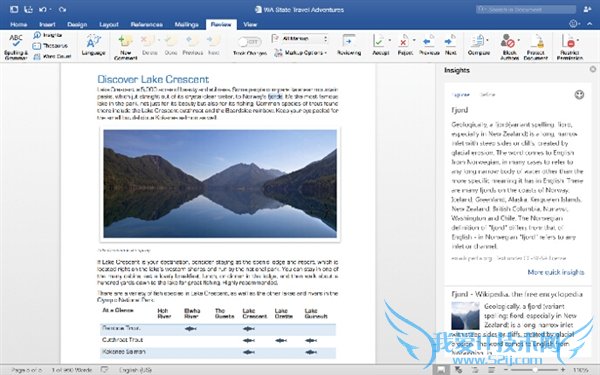
Task: Open Undo history dropdown
Action: 51,10
